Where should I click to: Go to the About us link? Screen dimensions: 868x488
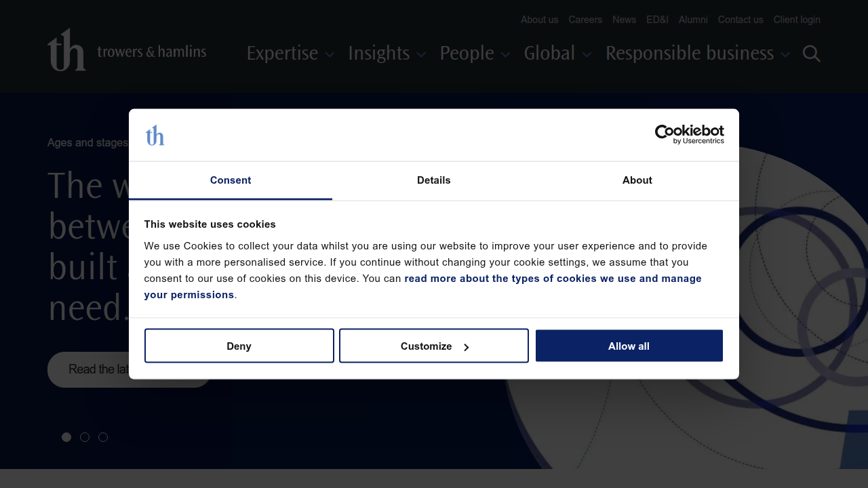click(x=540, y=20)
